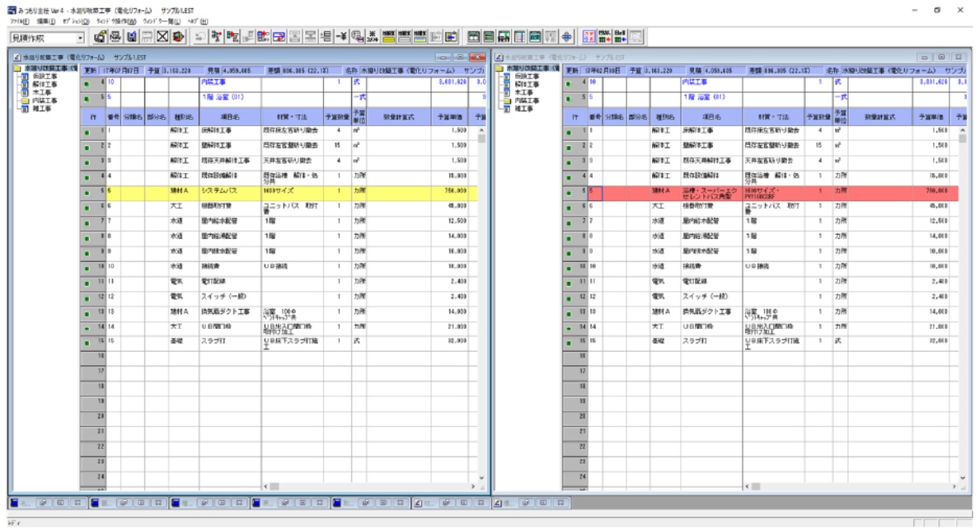This screenshot has width=980, height=529.
Task: Select 雑工事 in the left window tree
Action: click(42, 109)
